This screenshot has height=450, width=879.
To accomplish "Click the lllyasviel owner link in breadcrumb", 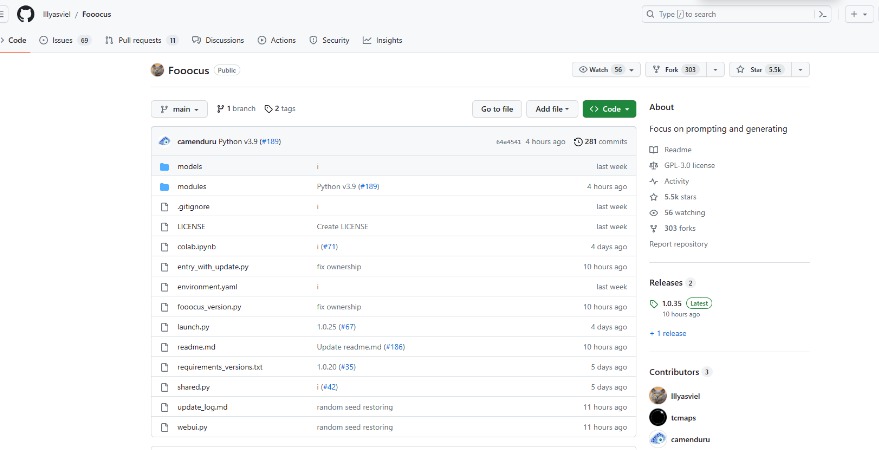I will tap(57, 15).
